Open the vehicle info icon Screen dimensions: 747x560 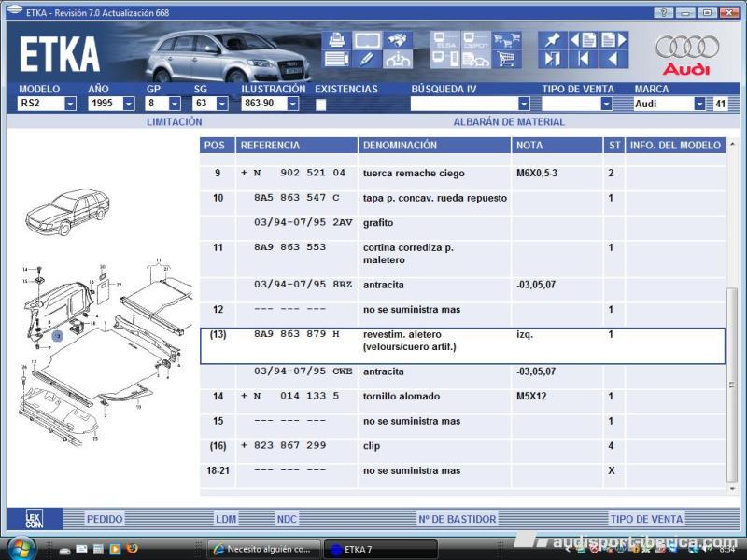tap(398, 59)
